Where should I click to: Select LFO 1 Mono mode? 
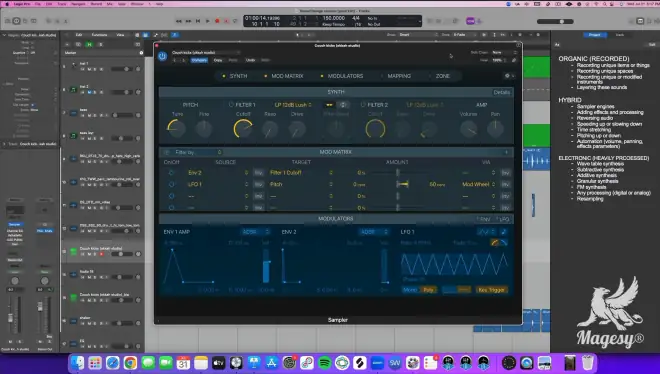pyautogui.click(x=410, y=290)
